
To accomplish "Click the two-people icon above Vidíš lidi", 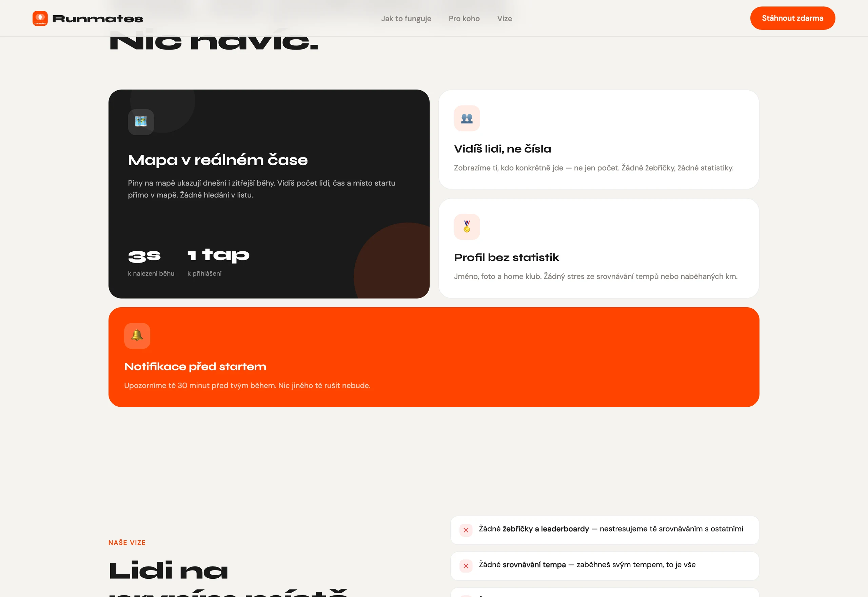I will pos(467,118).
